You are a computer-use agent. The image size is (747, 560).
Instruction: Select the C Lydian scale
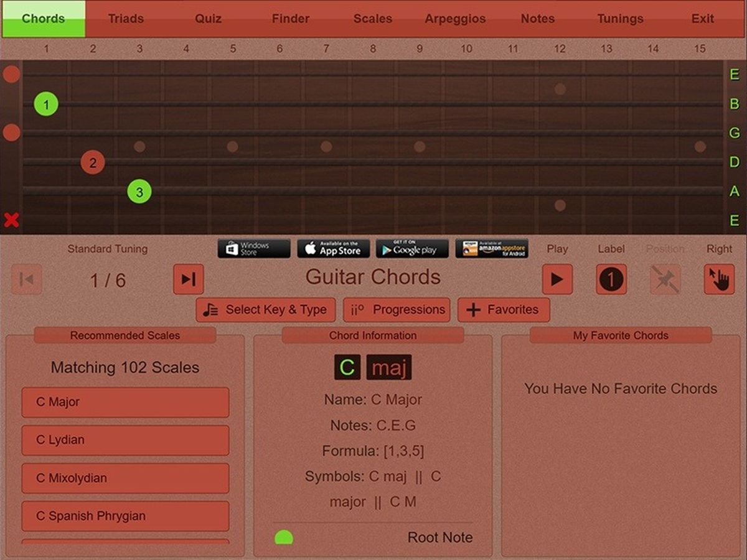pos(125,440)
